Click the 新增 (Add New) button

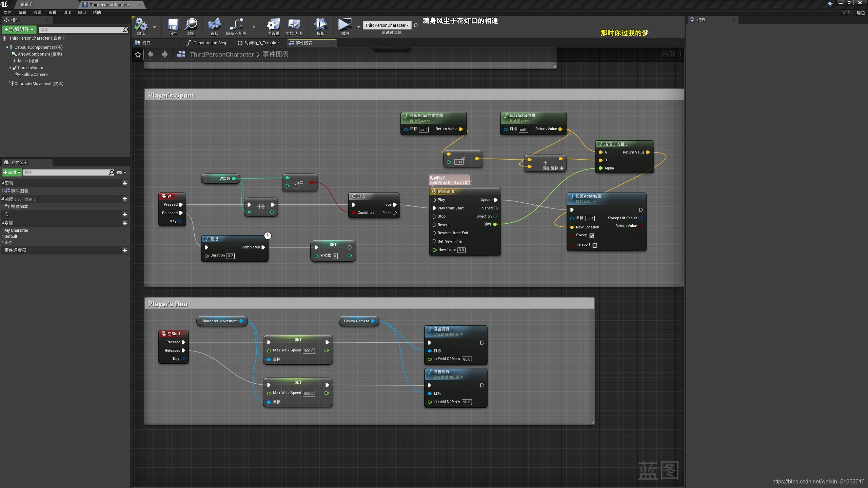pyautogui.click(x=12, y=172)
